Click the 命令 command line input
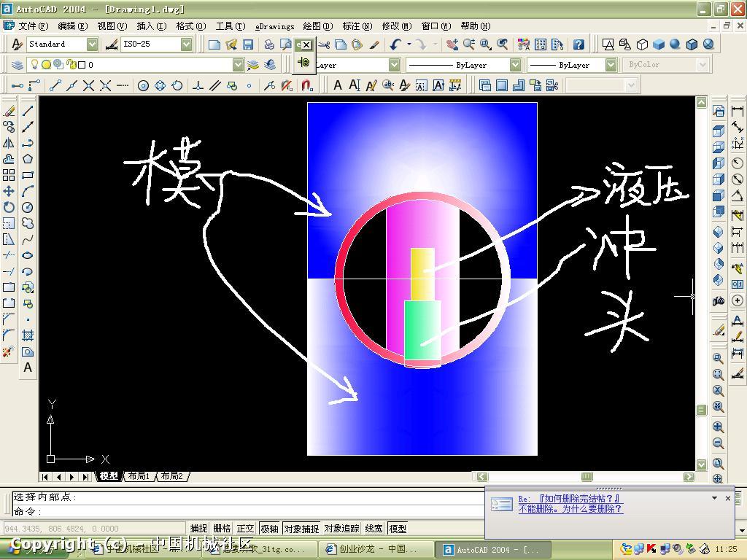 click(247, 511)
